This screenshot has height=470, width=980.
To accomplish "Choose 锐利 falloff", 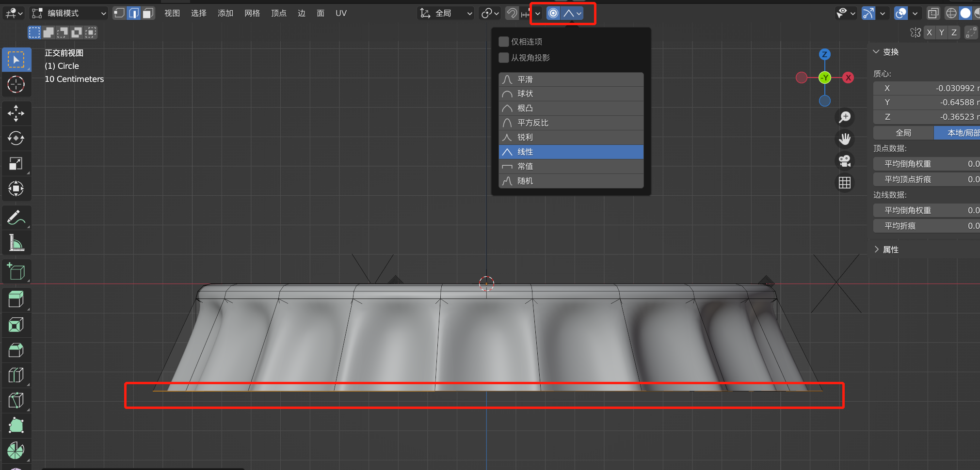I will [571, 137].
